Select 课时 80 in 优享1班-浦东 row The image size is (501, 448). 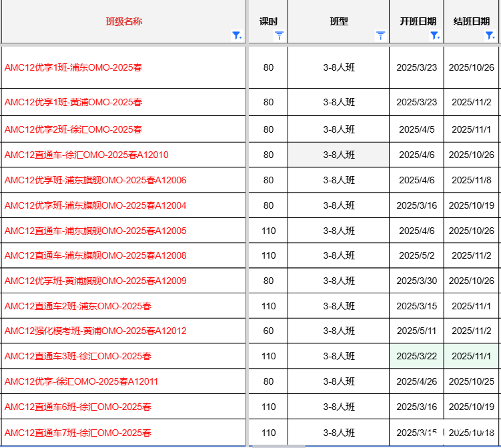(x=268, y=67)
